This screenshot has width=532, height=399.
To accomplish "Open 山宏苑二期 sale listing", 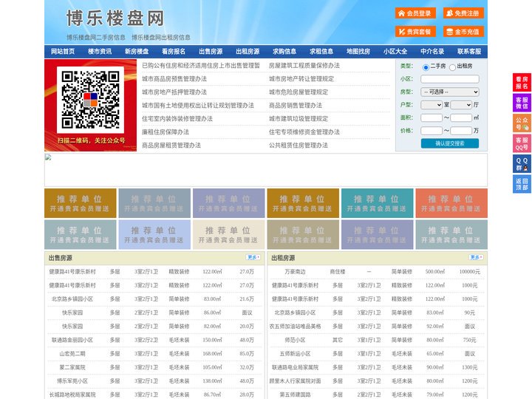I will pos(72,353).
